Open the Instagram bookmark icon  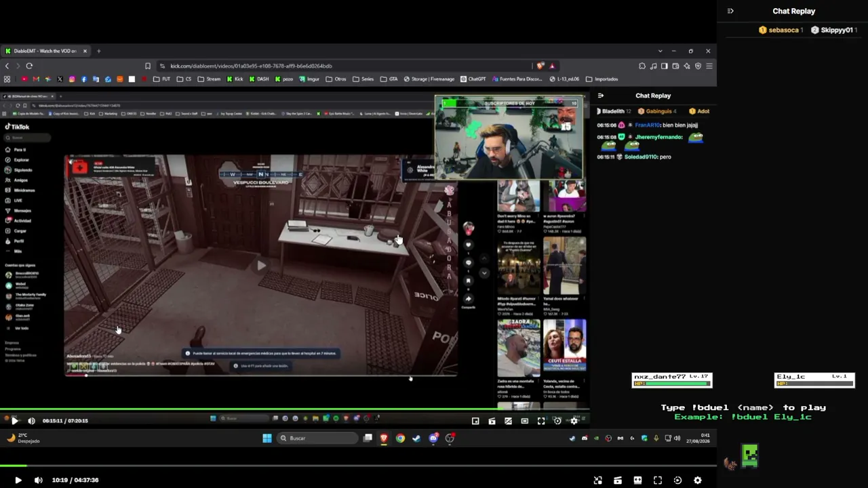72,79
